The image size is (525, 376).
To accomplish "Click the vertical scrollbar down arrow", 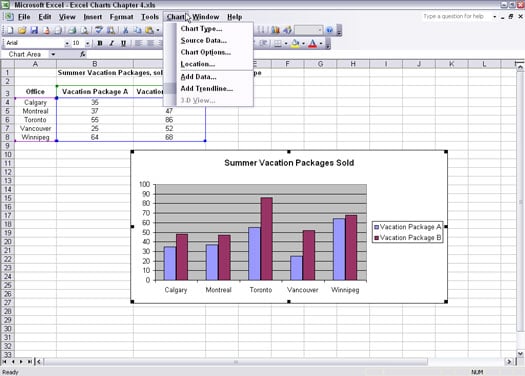I will tap(520, 354).
